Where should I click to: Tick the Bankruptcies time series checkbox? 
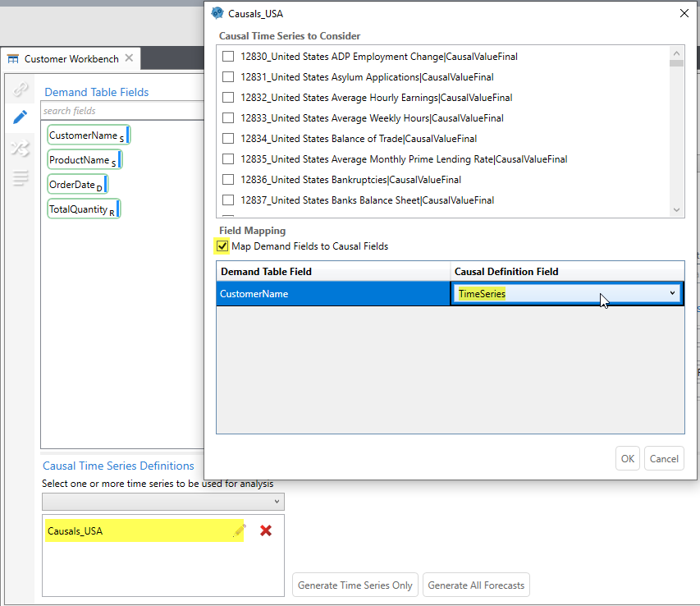[229, 180]
